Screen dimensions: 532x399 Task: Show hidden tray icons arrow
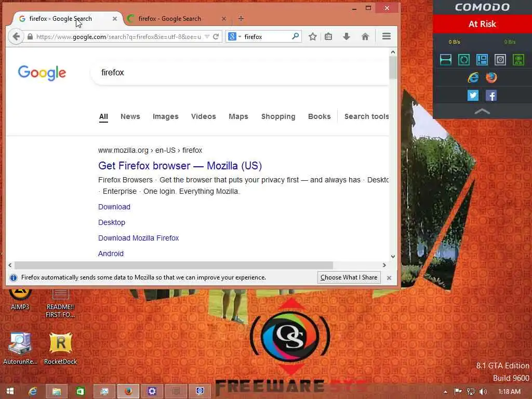(x=445, y=392)
